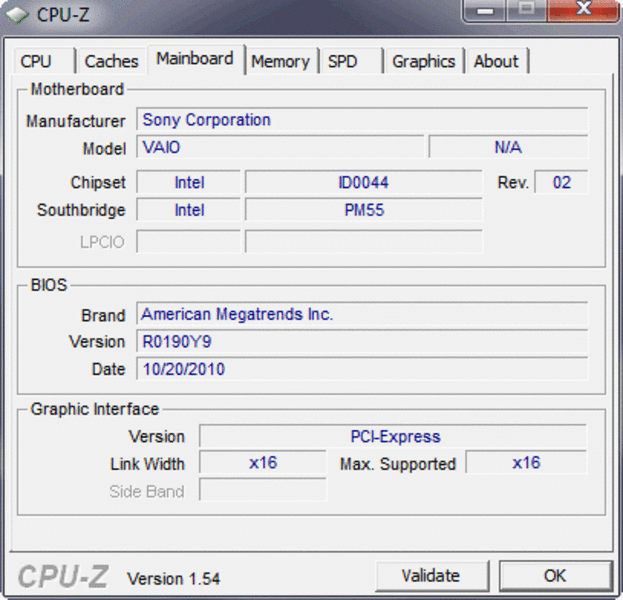Viewport: 623px width, 600px height.
Task: Click the first empty LPCIO field
Action: coord(189,241)
